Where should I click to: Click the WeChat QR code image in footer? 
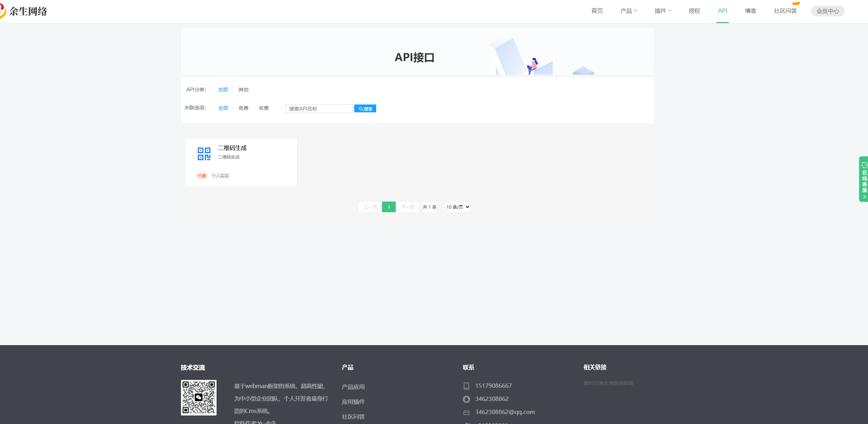(x=198, y=397)
